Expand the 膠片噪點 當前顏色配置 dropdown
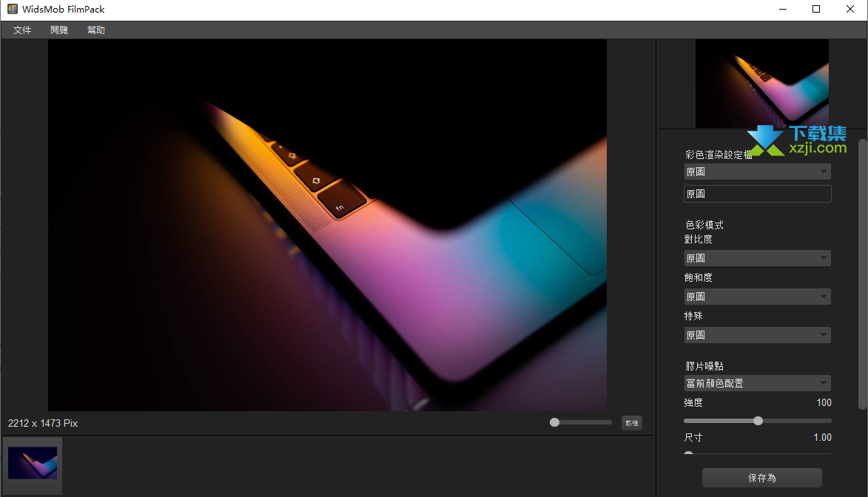Viewport: 868px width, 497px height. (757, 383)
